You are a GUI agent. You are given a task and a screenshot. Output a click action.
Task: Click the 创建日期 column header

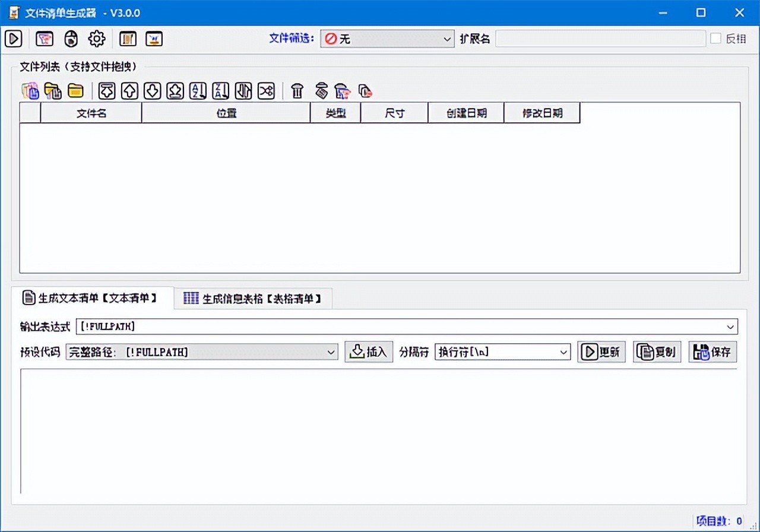click(466, 113)
